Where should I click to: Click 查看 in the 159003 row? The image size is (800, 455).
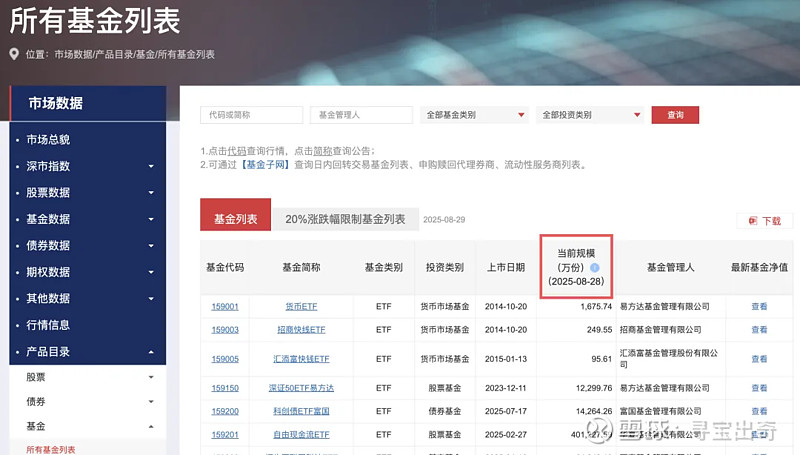coord(759,330)
